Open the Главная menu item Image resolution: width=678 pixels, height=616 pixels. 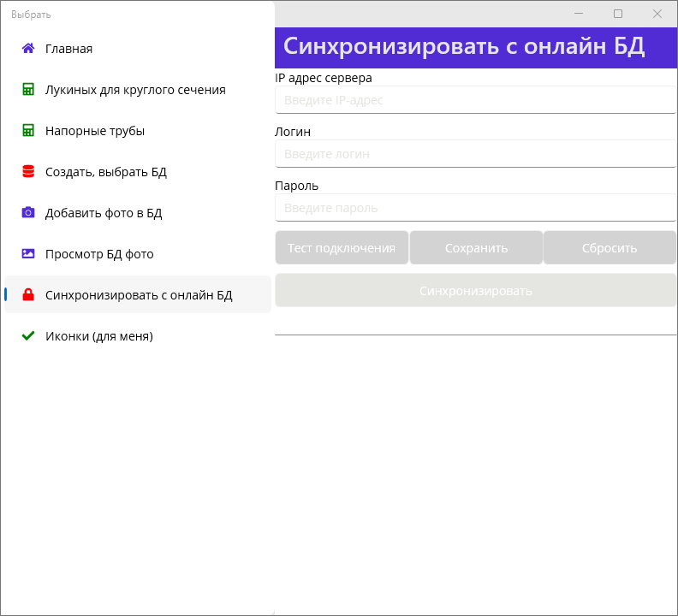point(69,49)
